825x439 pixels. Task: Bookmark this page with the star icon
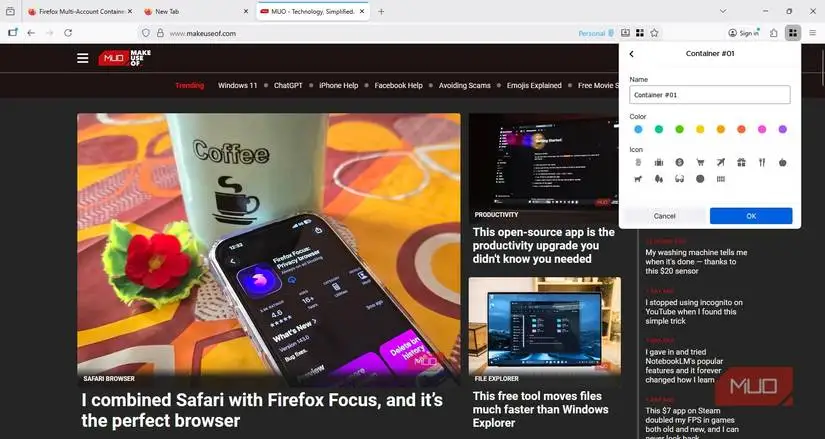click(x=654, y=33)
